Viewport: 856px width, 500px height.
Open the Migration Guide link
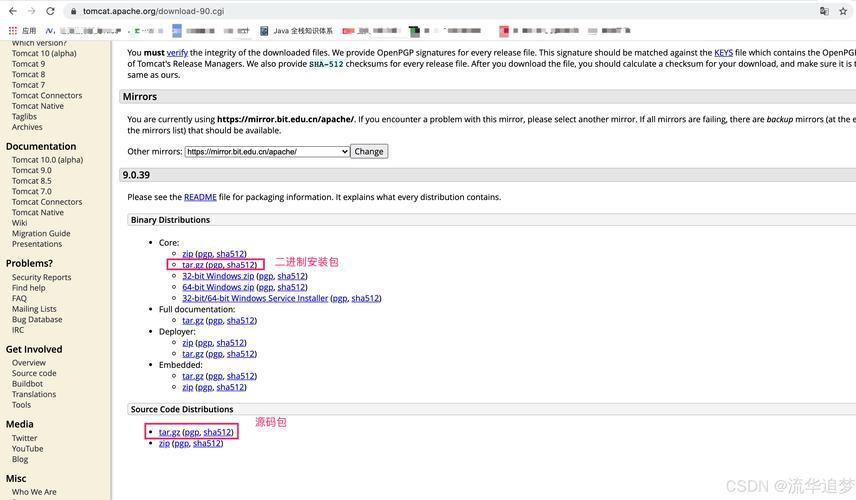click(x=41, y=233)
